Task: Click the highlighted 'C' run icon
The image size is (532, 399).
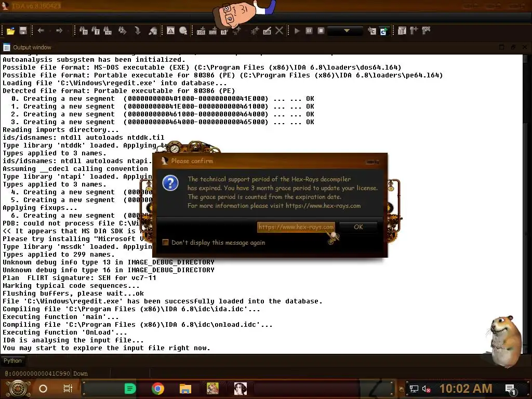Action: coord(384,31)
